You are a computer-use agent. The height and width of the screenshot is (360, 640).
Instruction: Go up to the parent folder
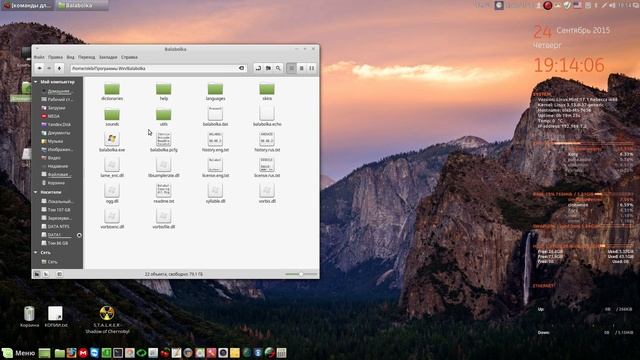pyautogui.click(x=60, y=68)
